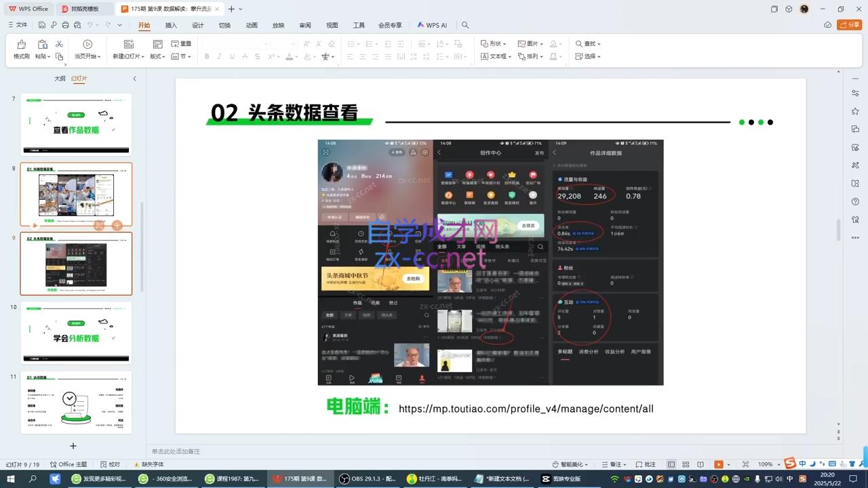The width and height of the screenshot is (868, 488).
Task: Toggle Strikethrough formatting
Action: pyautogui.click(x=245, y=56)
